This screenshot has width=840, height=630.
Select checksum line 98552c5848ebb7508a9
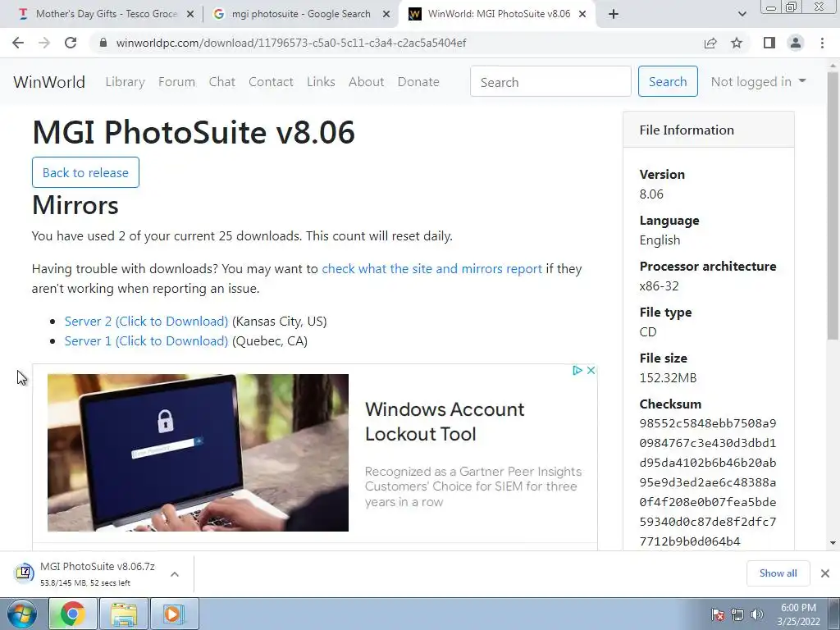[x=708, y=423]
